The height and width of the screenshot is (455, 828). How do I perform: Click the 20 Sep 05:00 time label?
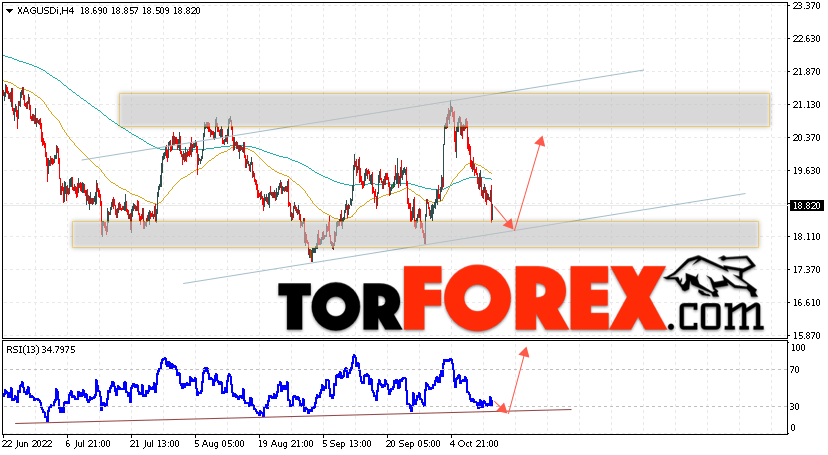point(413,443)
